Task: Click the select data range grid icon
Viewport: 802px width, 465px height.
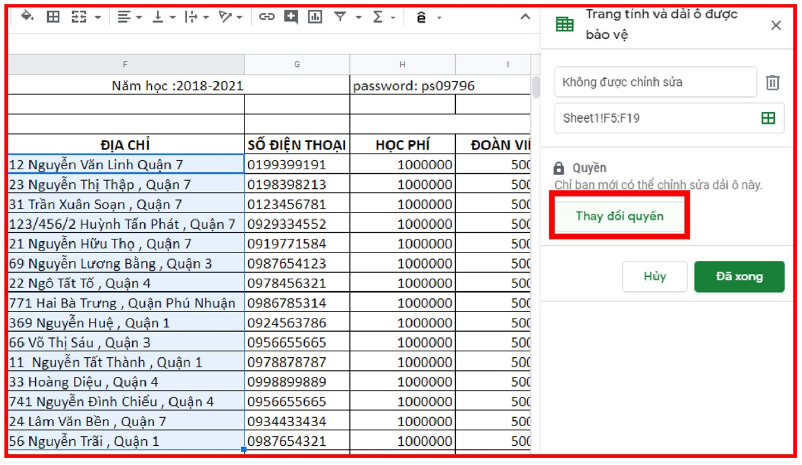Action: [x=768, y=118]
